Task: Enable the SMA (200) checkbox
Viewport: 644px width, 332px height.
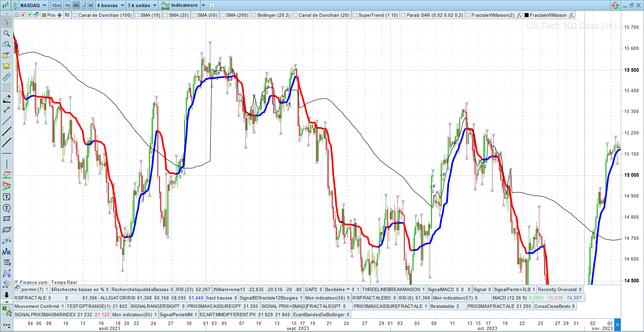Action: 223,15
